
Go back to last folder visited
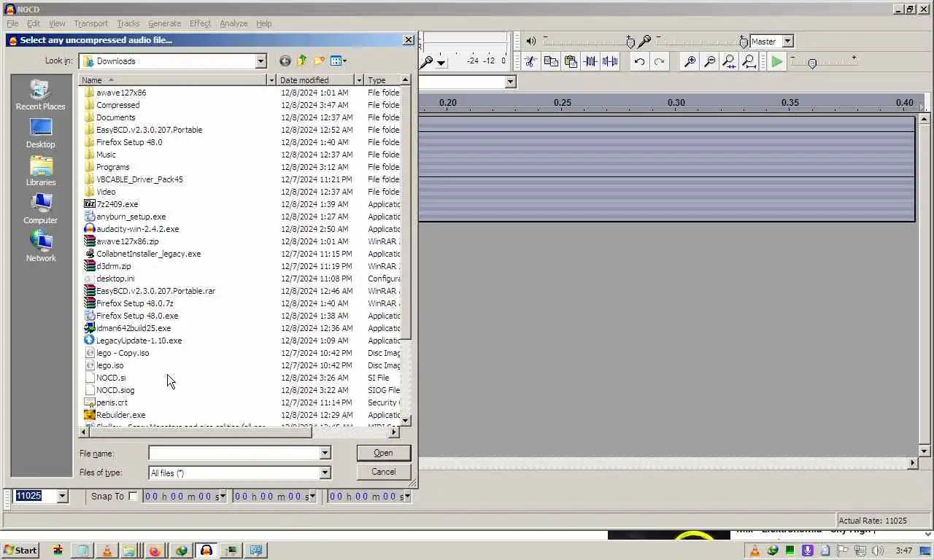pos(285,61)
